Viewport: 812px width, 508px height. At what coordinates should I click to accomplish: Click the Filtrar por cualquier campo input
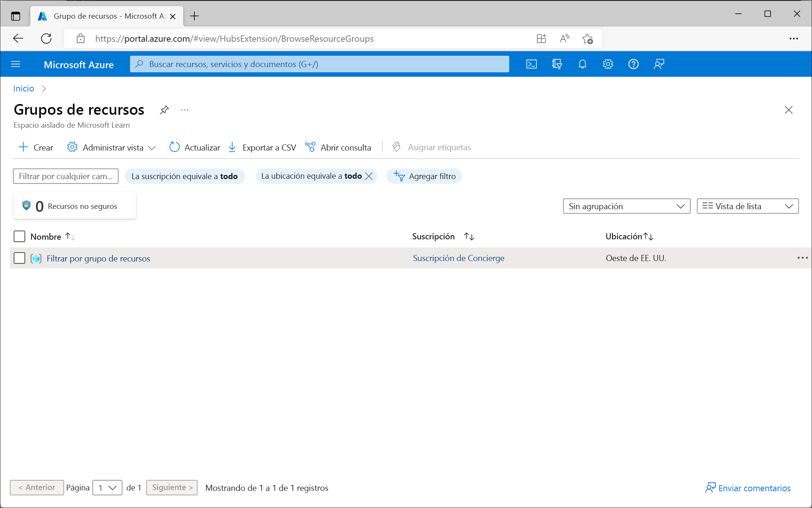65,176
